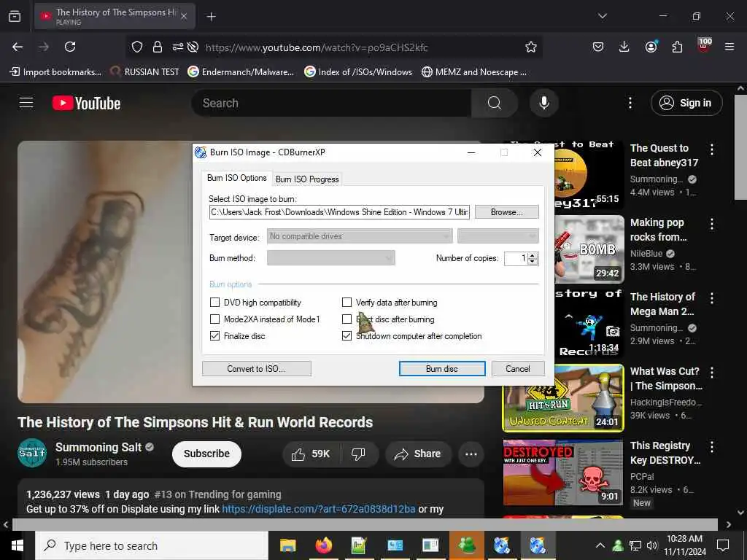
Task: Select Burn ISO Options tab
Action: click(x=237, y=178)
